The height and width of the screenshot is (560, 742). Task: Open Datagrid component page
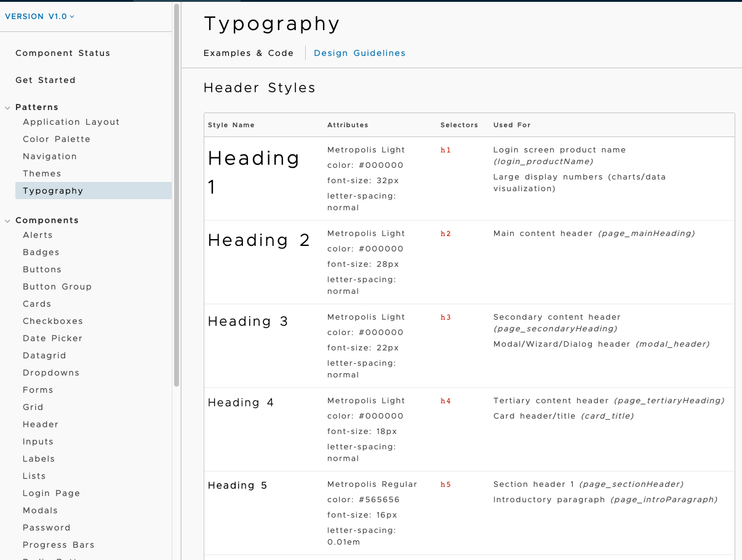pos(44,356)
